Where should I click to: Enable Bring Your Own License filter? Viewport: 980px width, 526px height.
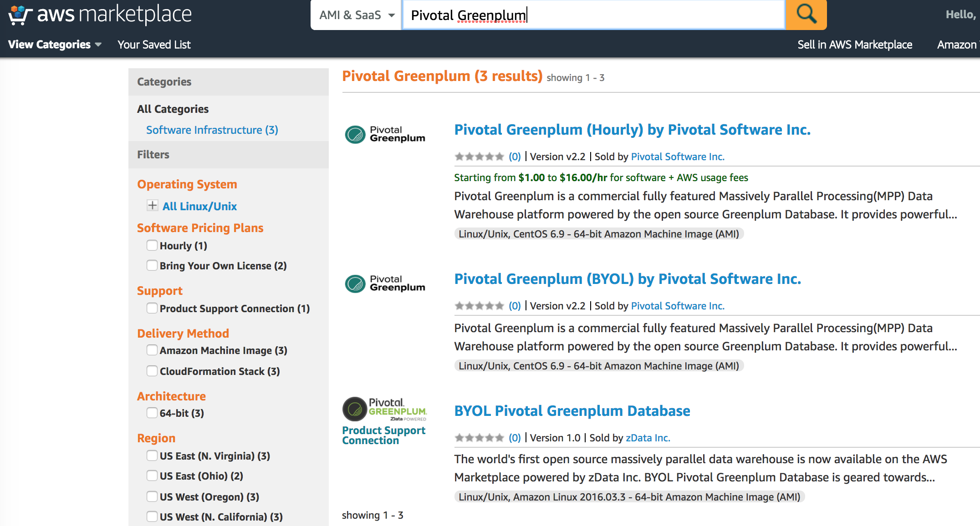(x=152, y=266)
